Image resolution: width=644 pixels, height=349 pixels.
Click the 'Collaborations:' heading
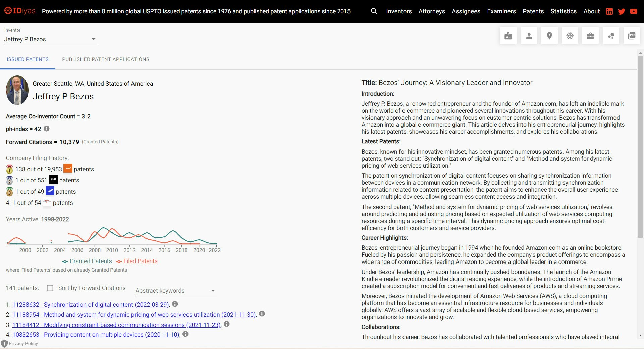(x=381, y=327)
